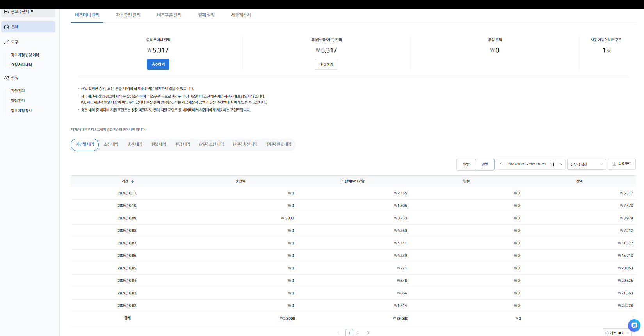Open 광고 계정 변경 이력
644x336 pixels.
[25, 55]
